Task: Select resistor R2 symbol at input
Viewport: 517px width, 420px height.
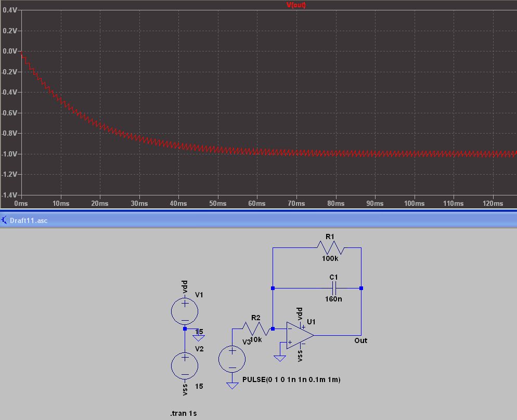Action: point(256,329)
